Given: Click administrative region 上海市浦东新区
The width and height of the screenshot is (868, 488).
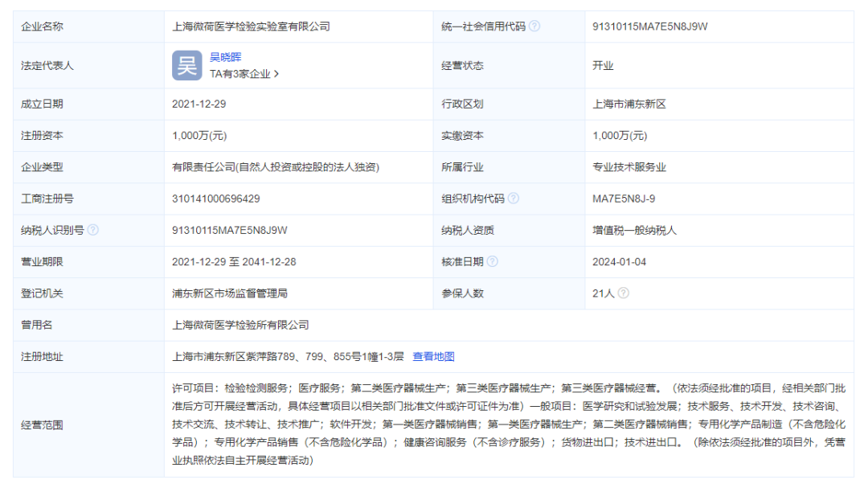Looking at the screenshot, I should (x=629, y=104).
